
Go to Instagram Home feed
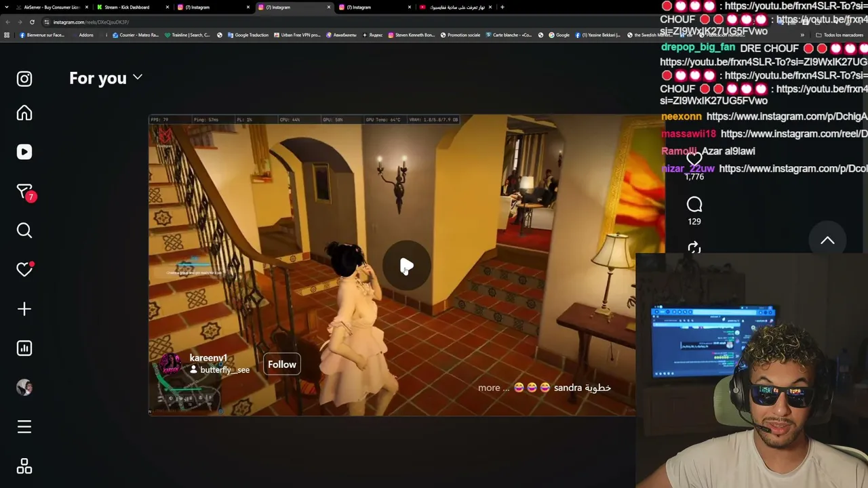coord(24,113)
